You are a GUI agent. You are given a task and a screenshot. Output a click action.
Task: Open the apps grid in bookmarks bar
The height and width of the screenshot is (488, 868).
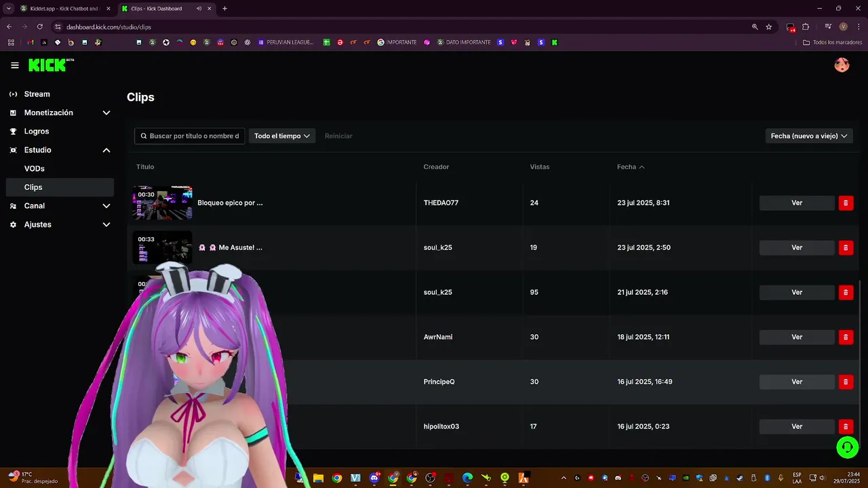point(11,42)
